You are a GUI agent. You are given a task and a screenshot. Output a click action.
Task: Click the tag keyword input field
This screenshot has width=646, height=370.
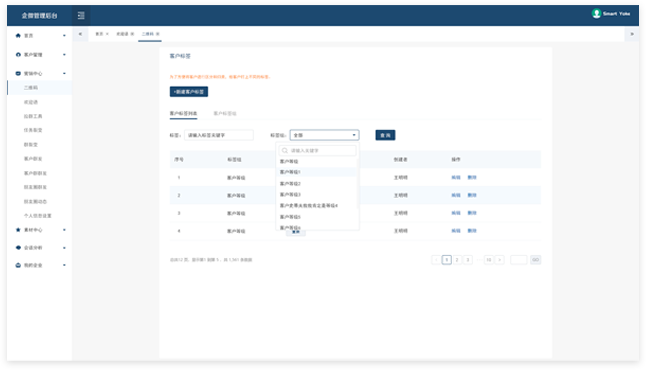click(219, 135)
